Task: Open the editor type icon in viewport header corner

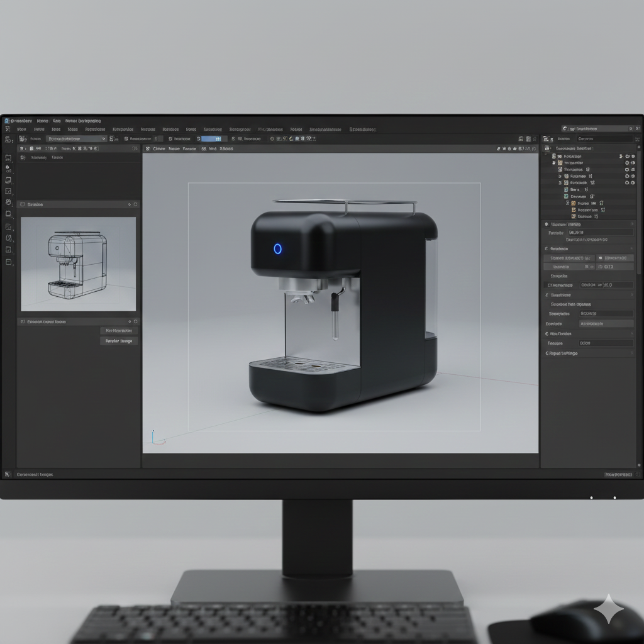Action: point(149,149)
